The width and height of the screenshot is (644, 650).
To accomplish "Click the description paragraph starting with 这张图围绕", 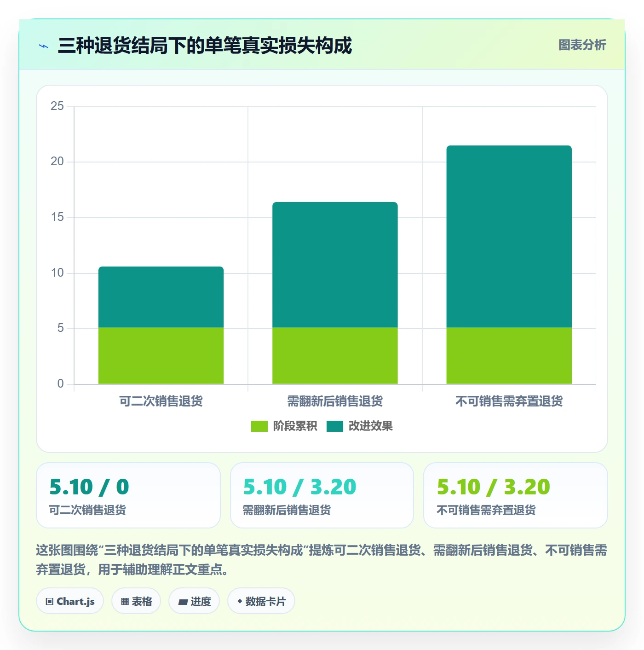I will tap(322, 560).
